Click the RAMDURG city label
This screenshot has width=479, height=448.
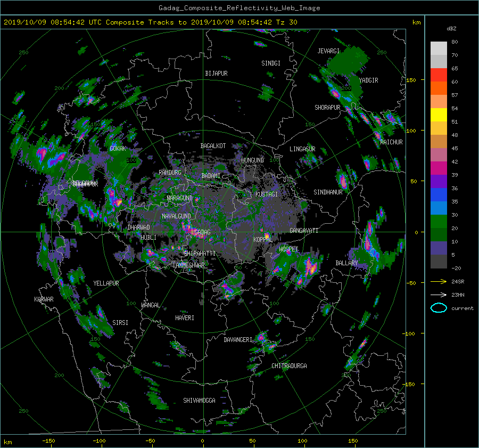(x=170, y=173)
